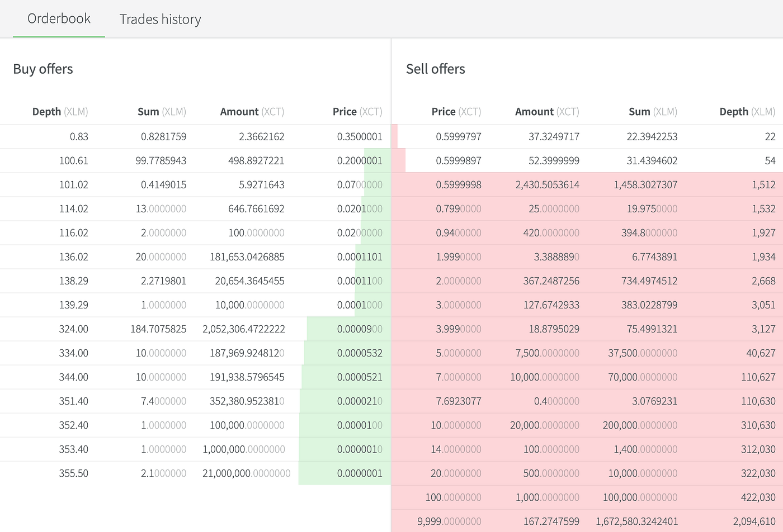Click sell sum 383.0228799

(x=649, y=305)
